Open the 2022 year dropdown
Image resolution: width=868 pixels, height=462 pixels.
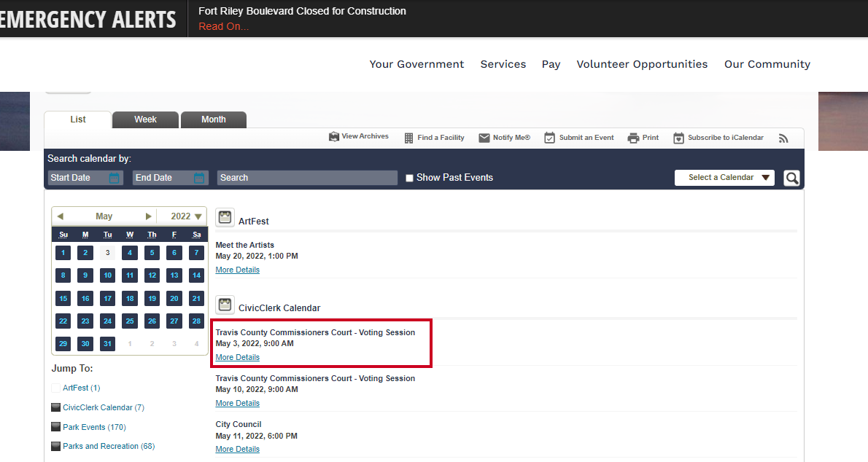pyautogui.click(x=186, y=216)
